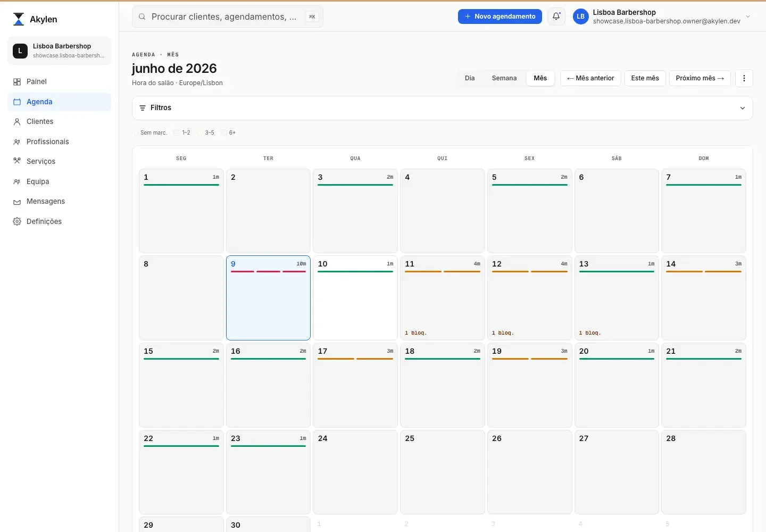Click the Akylen hourglass logo

click(x=19, y=19)
